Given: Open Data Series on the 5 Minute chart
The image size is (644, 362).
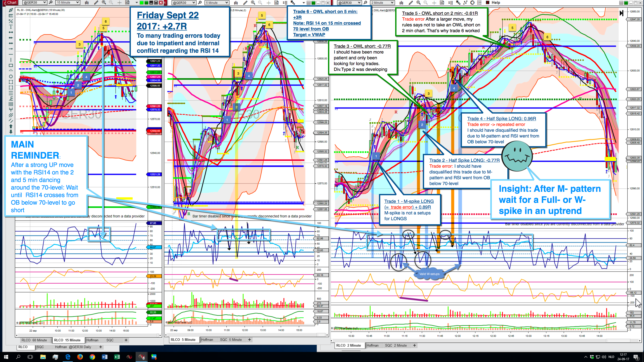Looking at the screenshot, I should pyautogui.click(x=293, y=3).
